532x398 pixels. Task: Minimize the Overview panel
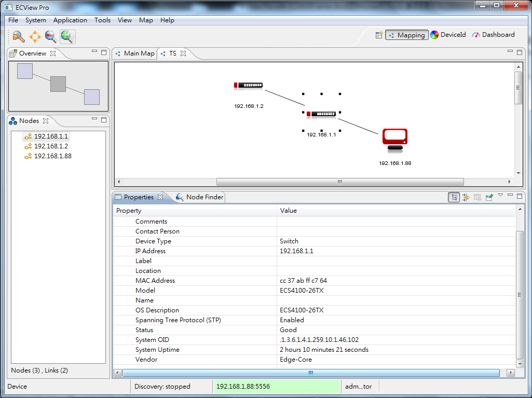(94, 51)
